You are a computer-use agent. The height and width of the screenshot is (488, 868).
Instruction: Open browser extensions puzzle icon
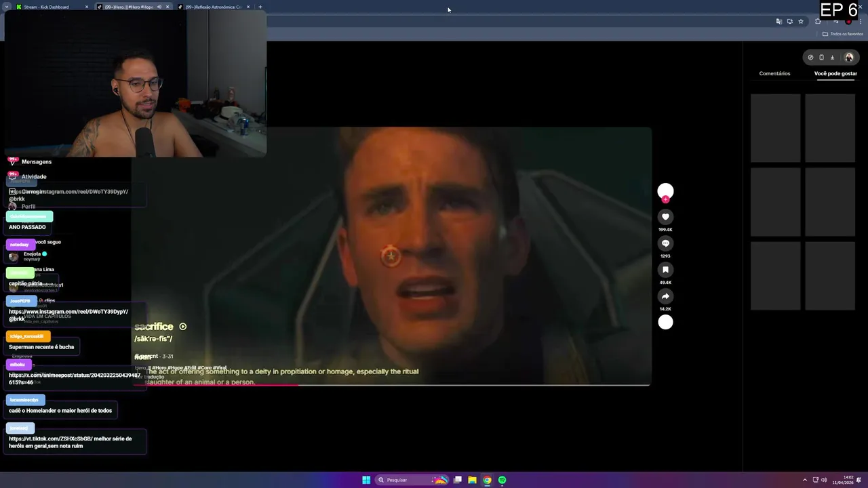pos(818,22)
